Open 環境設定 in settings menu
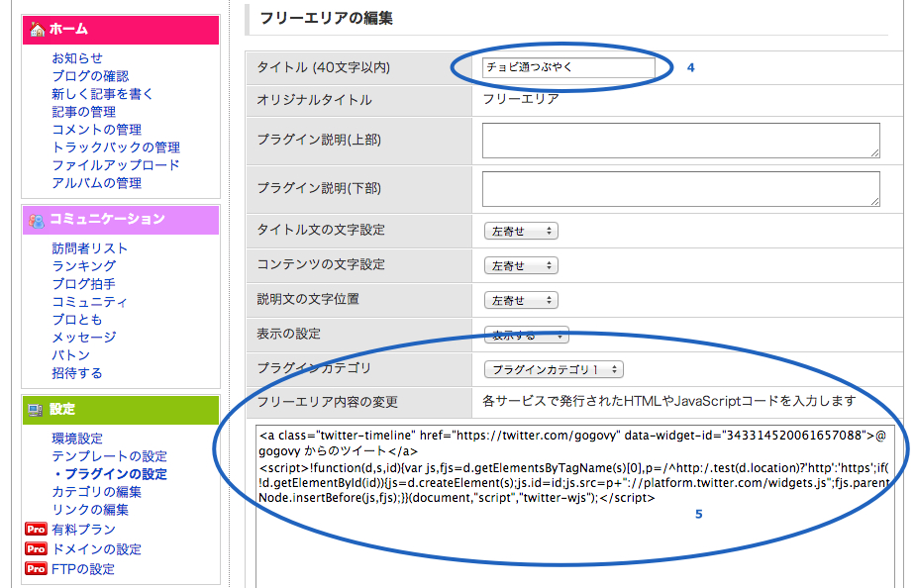 [x=77, y=439]
